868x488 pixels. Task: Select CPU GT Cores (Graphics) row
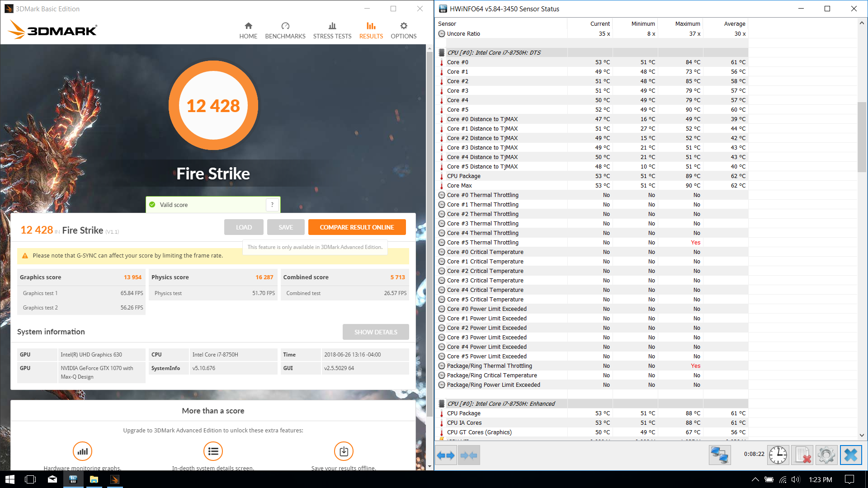(593, 432)
